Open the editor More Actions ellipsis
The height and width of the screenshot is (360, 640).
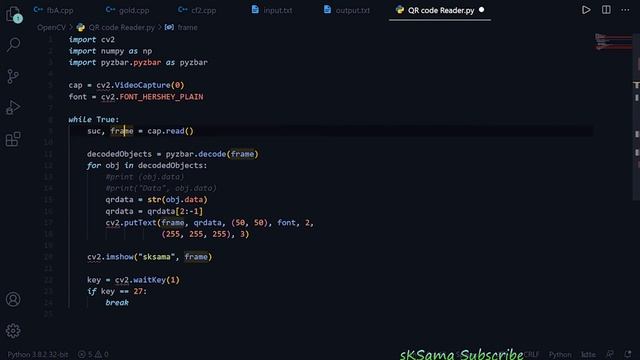[625, 10]
